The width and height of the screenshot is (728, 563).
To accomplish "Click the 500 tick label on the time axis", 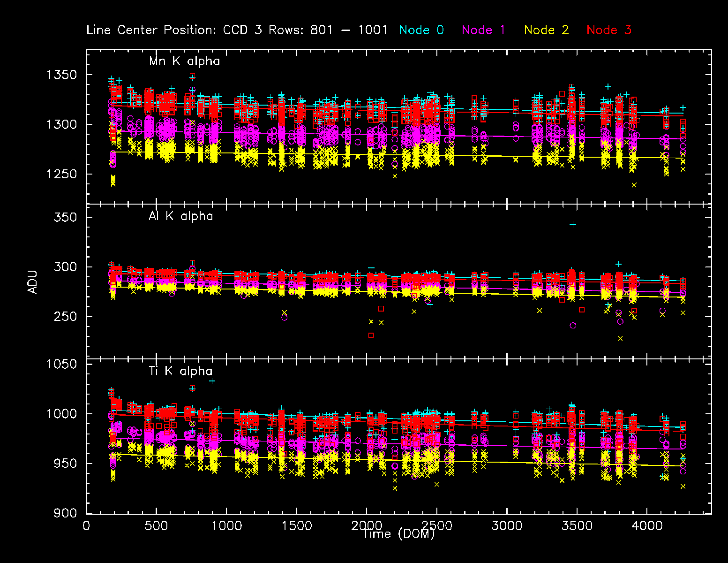I will coord(156,525).
